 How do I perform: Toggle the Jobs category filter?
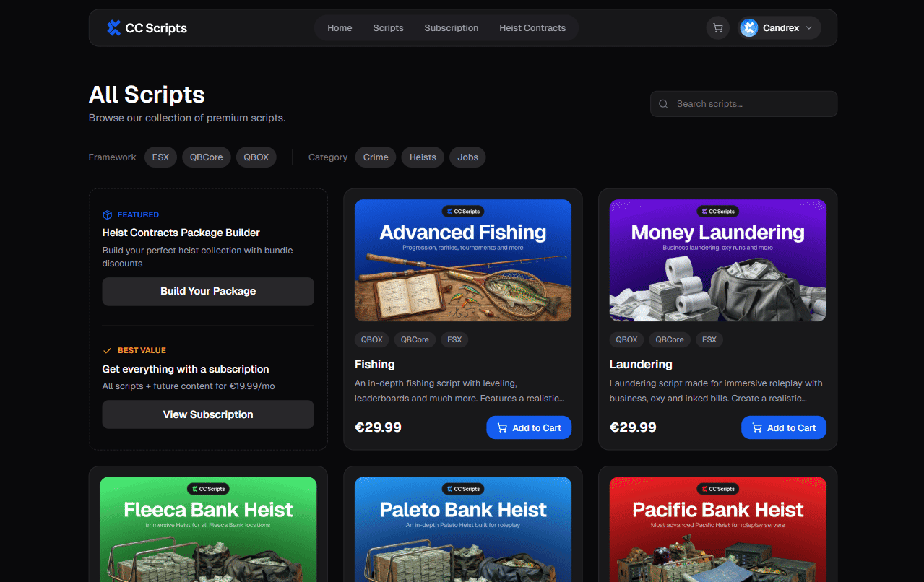(467, 157)
